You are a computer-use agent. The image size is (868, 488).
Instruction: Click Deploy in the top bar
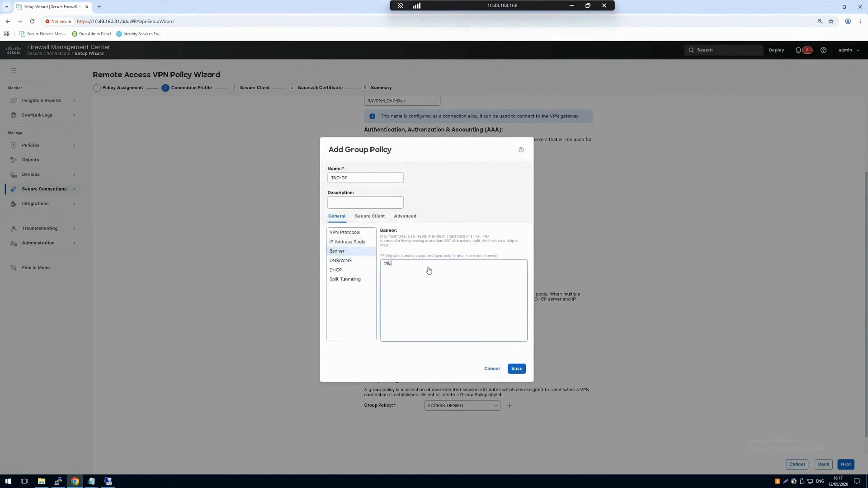pyautogui.click(x=776, y=50)
